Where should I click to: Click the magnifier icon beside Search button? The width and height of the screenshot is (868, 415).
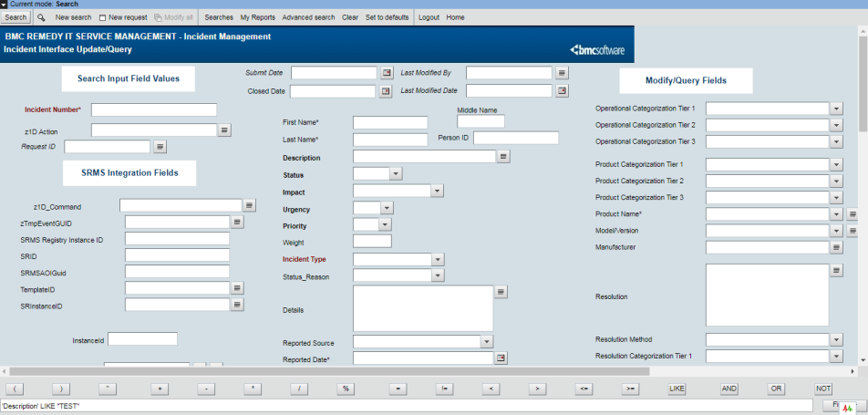tap(41, 17)
